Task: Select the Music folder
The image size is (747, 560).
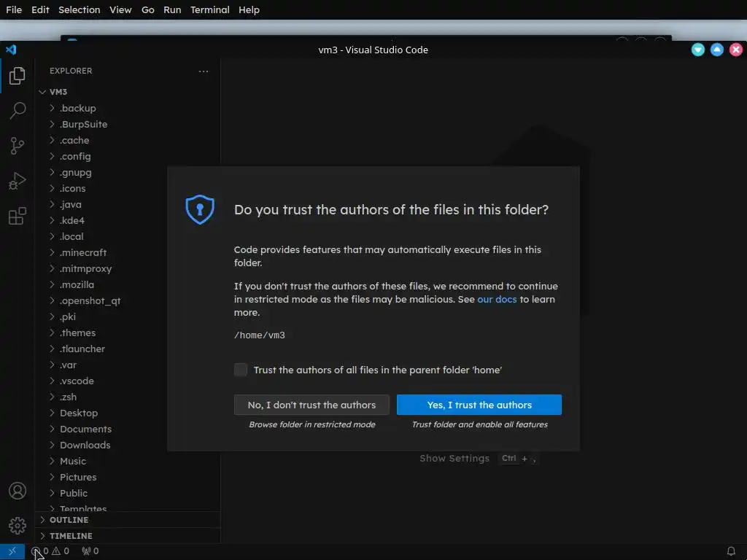Action: [x=128, y=461]
